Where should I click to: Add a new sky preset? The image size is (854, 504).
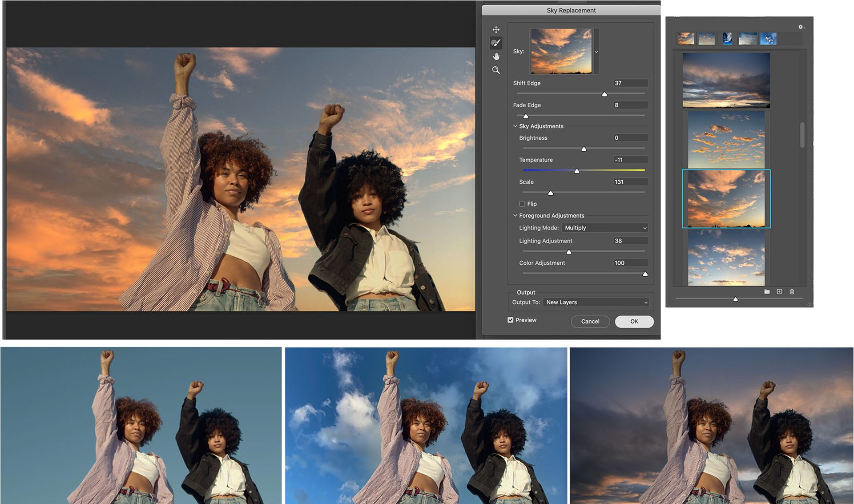(x=779, y=291)
